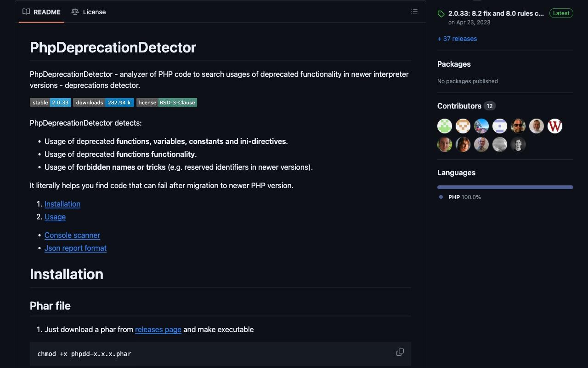Click the PHP language progress bar
Viewport: 588px width, 368px height.
[x=505, y=187]
